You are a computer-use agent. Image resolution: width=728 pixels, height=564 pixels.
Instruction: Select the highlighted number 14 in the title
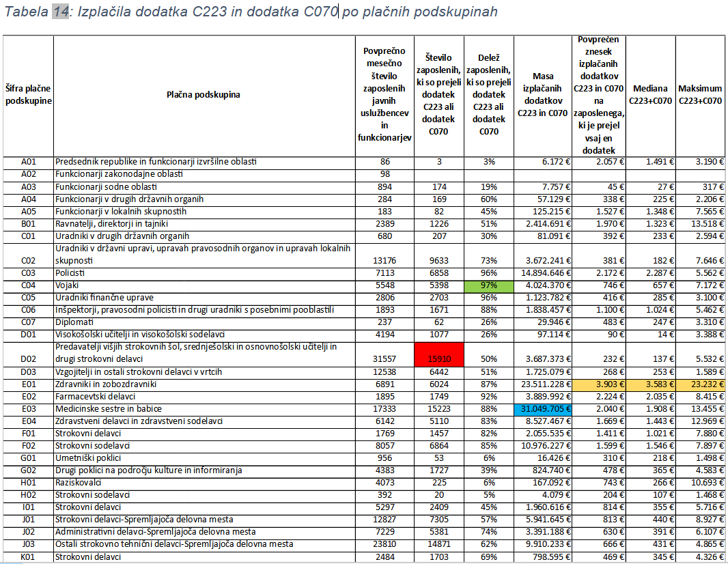pos(59,12)
